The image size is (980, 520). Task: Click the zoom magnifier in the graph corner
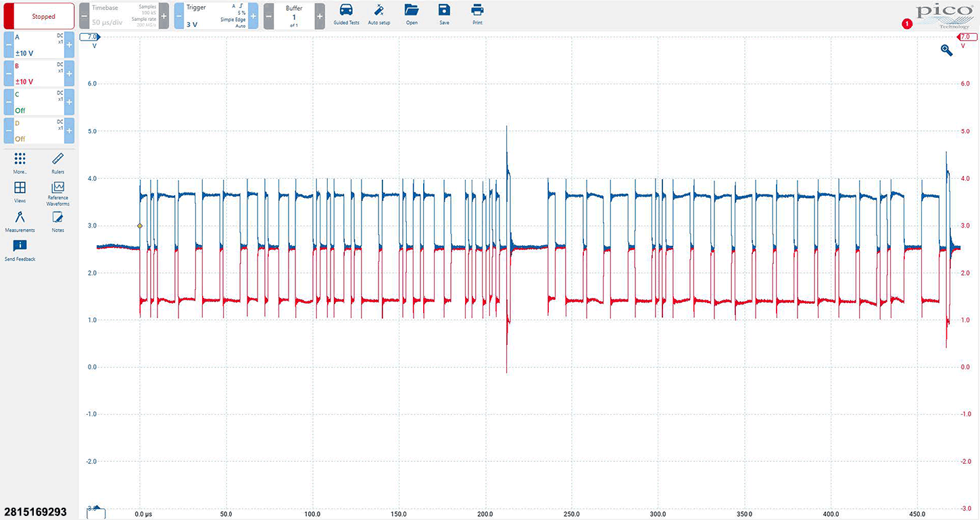[946, 50]
